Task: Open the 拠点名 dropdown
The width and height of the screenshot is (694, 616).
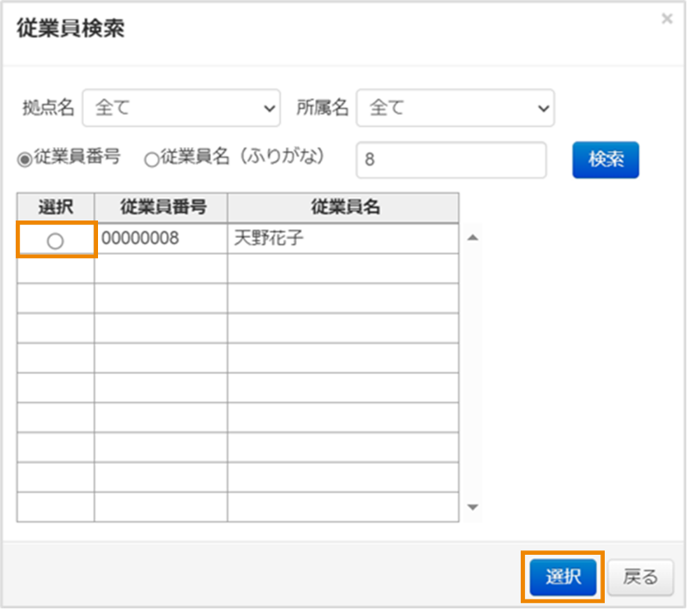Action: (181, 108)
